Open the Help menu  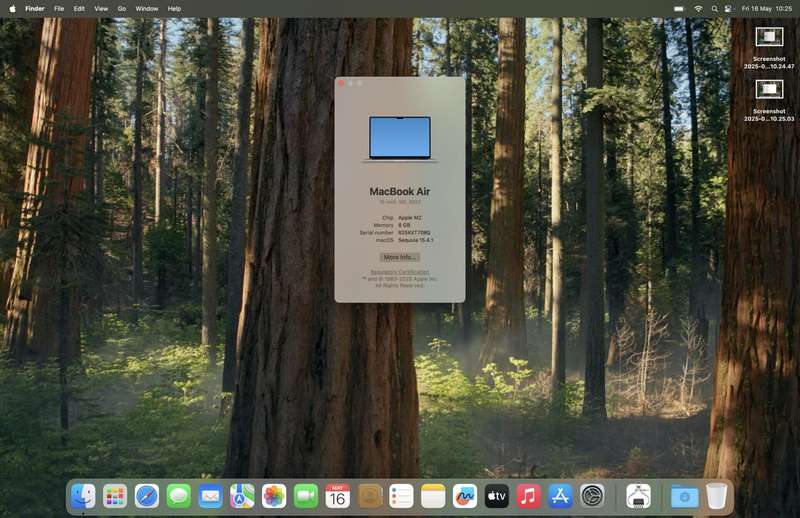point(174,9)
